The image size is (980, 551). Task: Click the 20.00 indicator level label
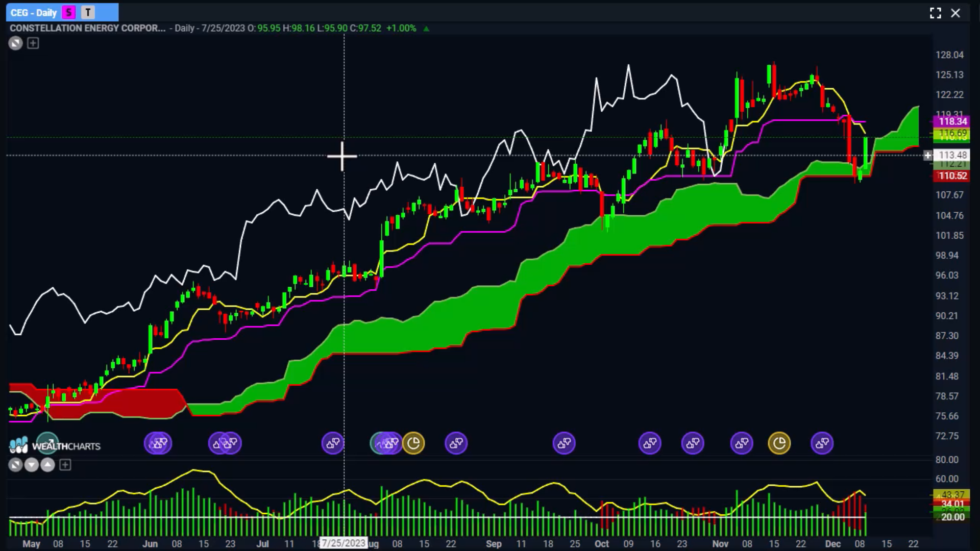[x=952, y=517]
